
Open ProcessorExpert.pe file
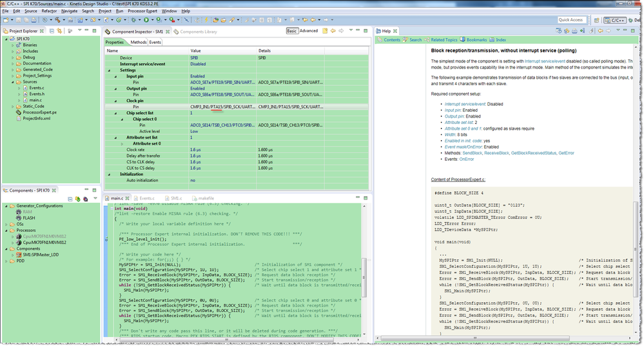[40, 112]
